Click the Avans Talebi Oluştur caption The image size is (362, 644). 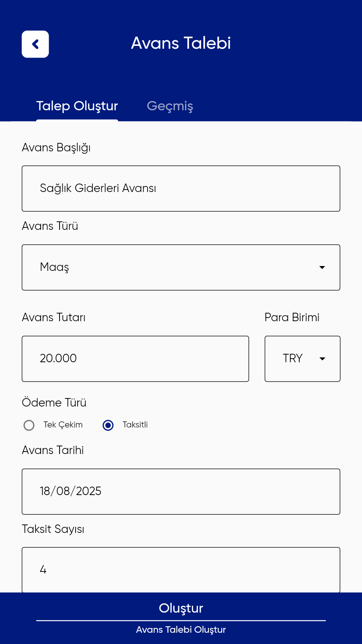181,630
